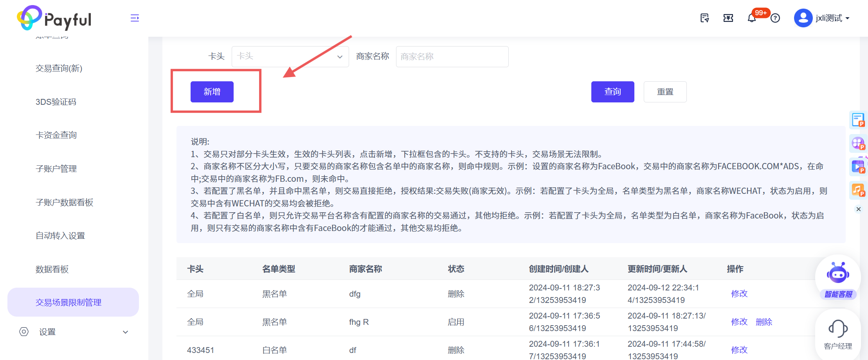Click the Payful logo

(54, 18)
